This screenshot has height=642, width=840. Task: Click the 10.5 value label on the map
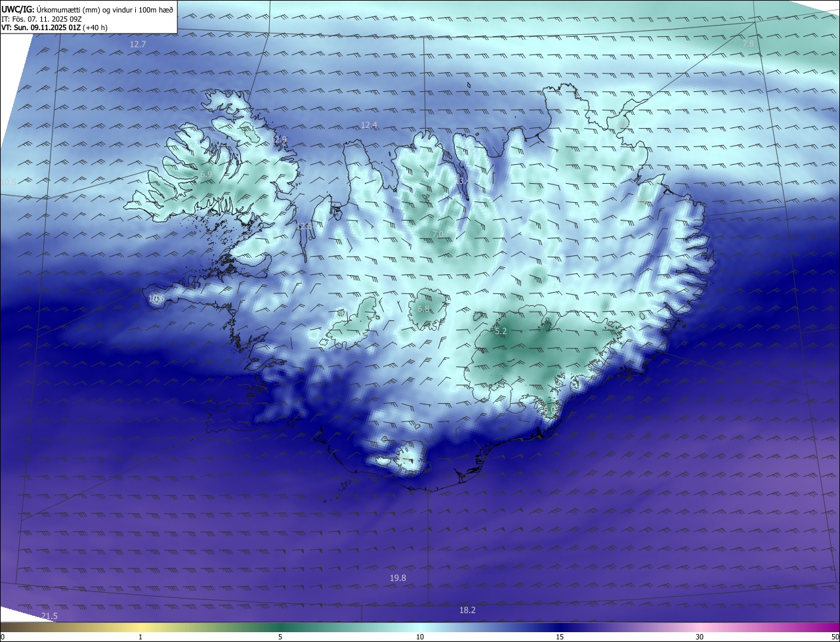[x=8, y=182]
